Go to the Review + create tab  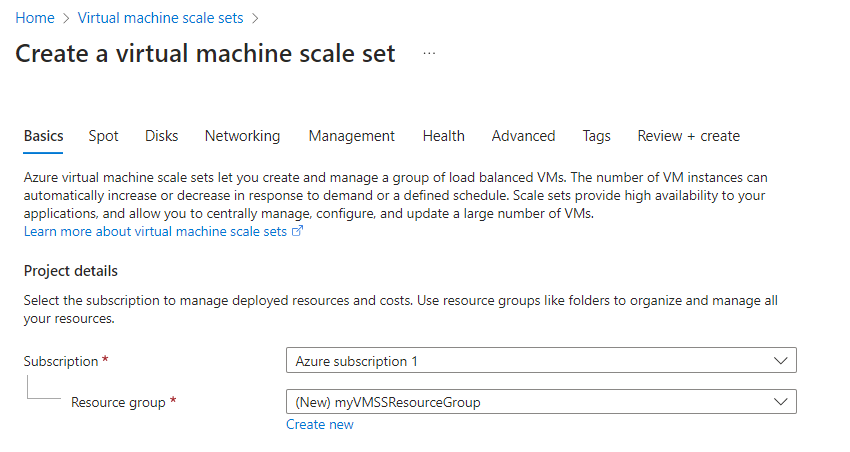tap(688, 136)
